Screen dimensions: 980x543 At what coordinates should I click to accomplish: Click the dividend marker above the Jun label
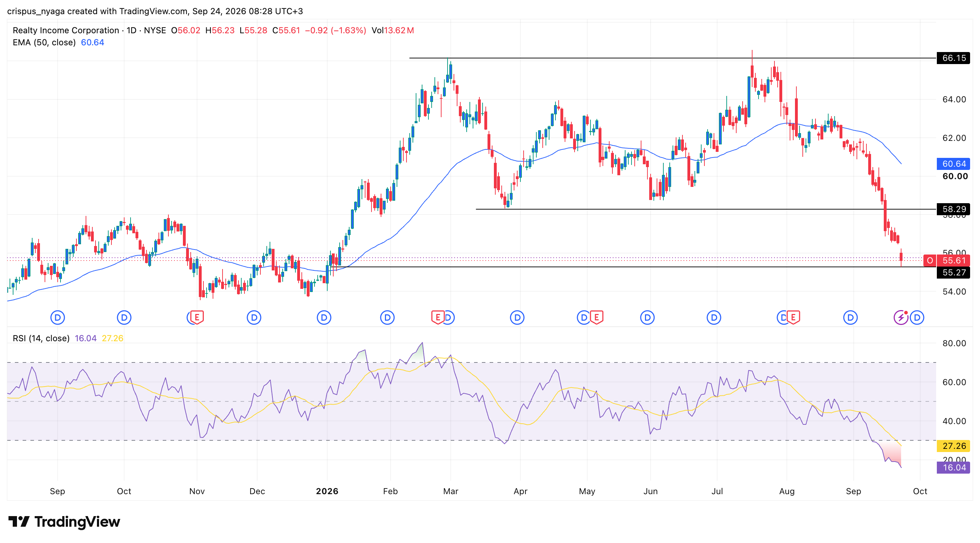click(647, 318)
